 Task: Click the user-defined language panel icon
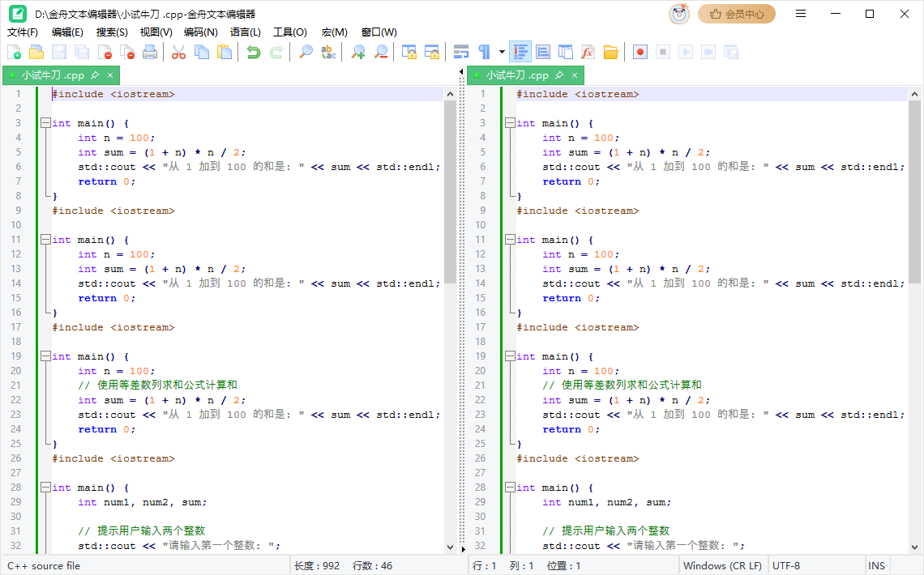(x=543, y=53)
